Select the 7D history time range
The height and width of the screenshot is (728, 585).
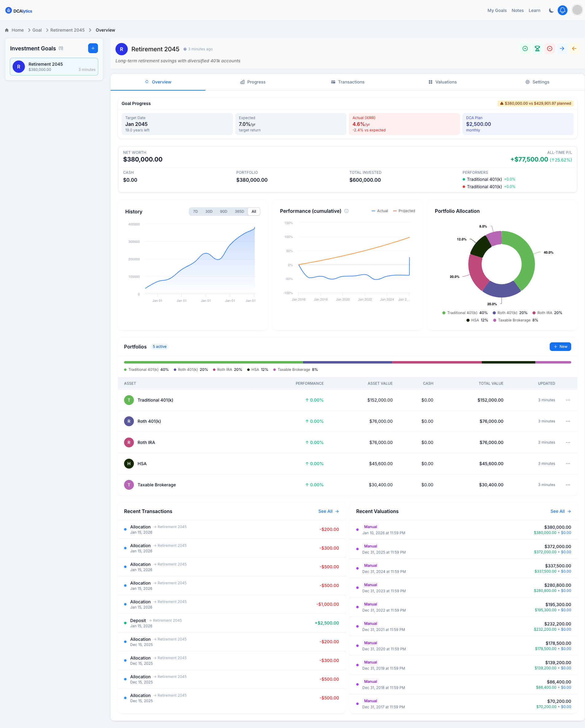[195, 211]
